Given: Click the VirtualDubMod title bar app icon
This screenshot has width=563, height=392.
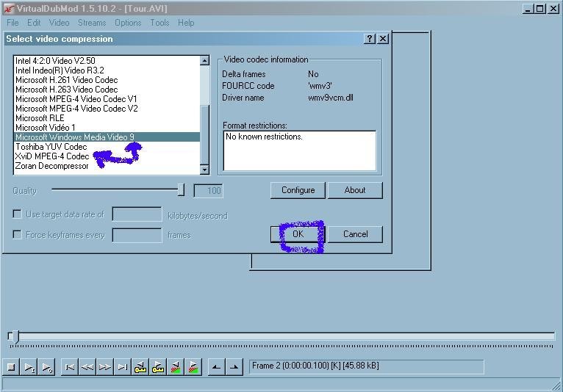Looking at the screenshot, I should pos(9,9).
